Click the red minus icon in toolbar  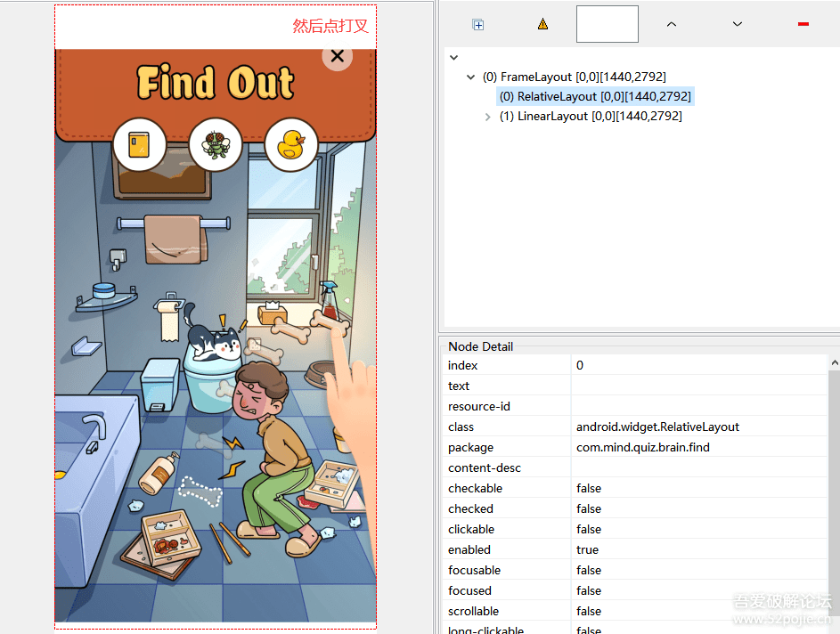(x=803, y=24)
